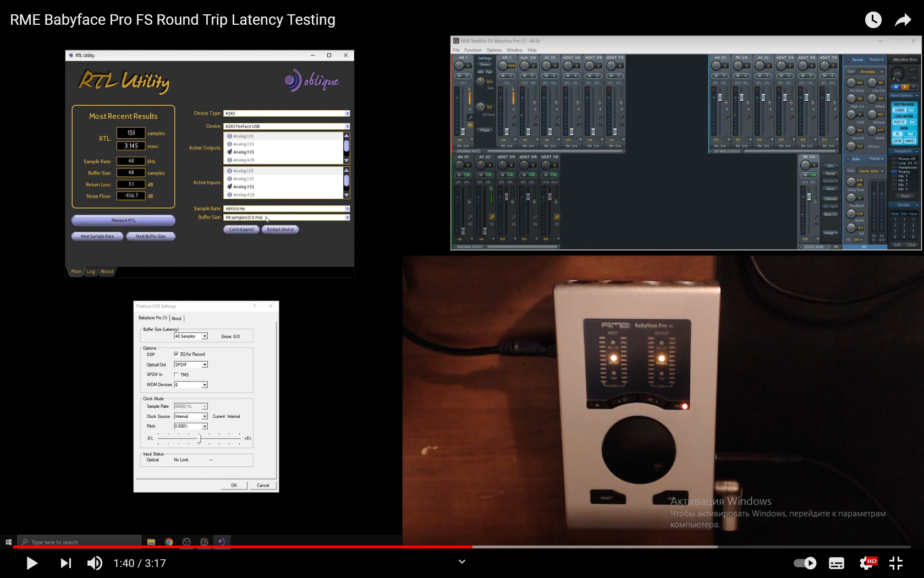Open RTL Utility Buffer Size dropdown

click(x=287, y=217)
